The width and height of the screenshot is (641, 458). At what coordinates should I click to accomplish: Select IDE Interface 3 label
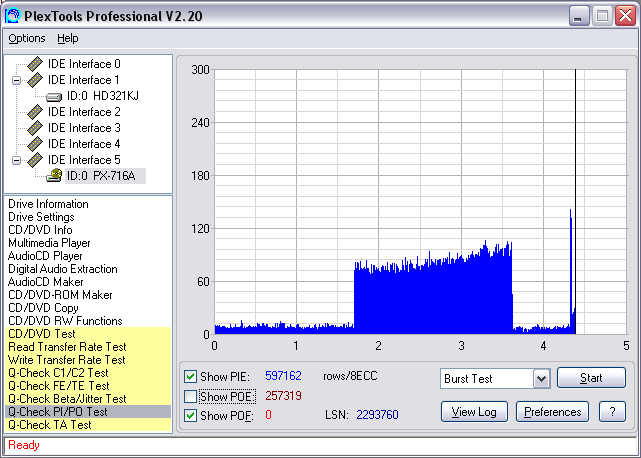(84, 128)
